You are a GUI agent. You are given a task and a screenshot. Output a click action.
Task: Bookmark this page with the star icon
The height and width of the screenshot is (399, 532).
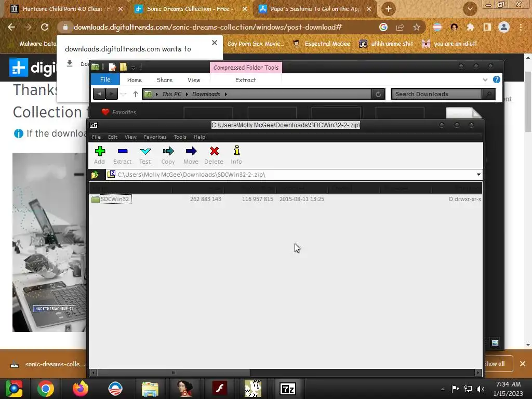tap(416, 27)
